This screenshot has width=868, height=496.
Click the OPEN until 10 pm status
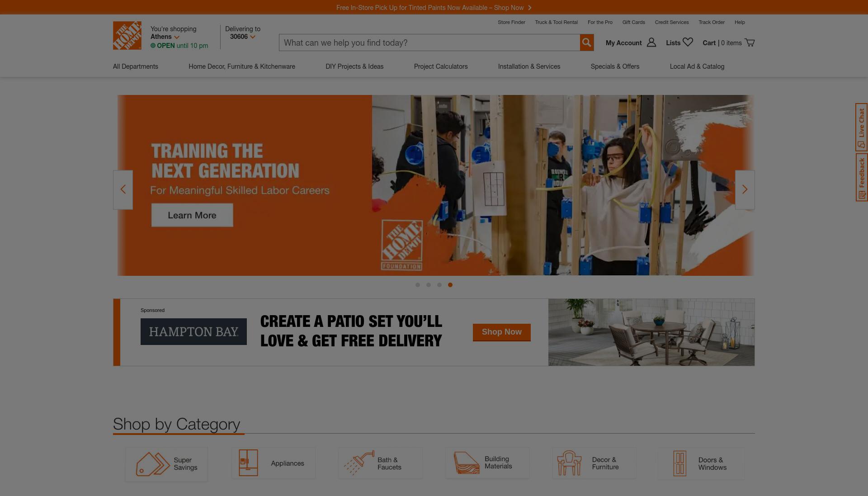click(179, 46)
